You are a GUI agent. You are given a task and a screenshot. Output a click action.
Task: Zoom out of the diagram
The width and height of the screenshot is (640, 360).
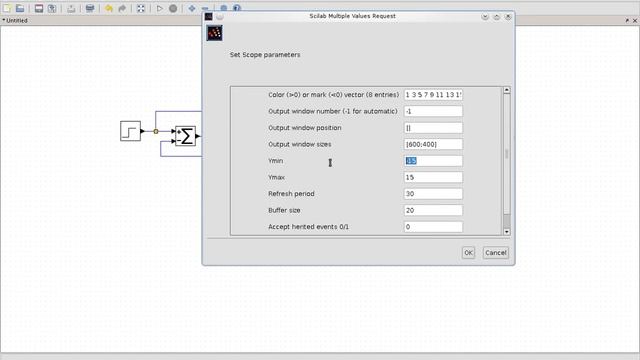205,8
